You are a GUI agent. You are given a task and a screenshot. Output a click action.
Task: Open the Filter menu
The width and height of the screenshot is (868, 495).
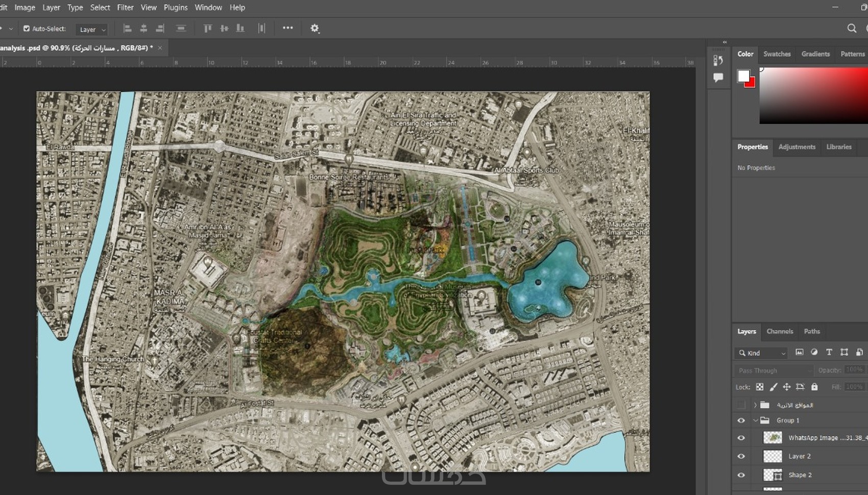click(x=125, y=8)
